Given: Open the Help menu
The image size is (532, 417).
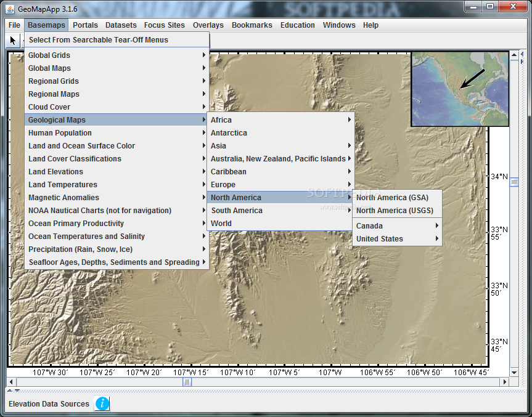Looking at the screenshot, I should (370, 25).
